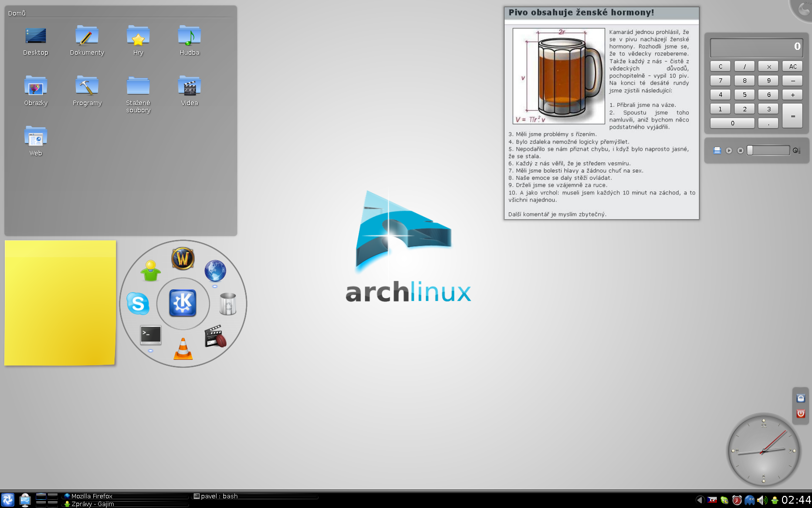Click the volume icon in media player widget
The width and height of the screenshot is (812, 508).
797,150
